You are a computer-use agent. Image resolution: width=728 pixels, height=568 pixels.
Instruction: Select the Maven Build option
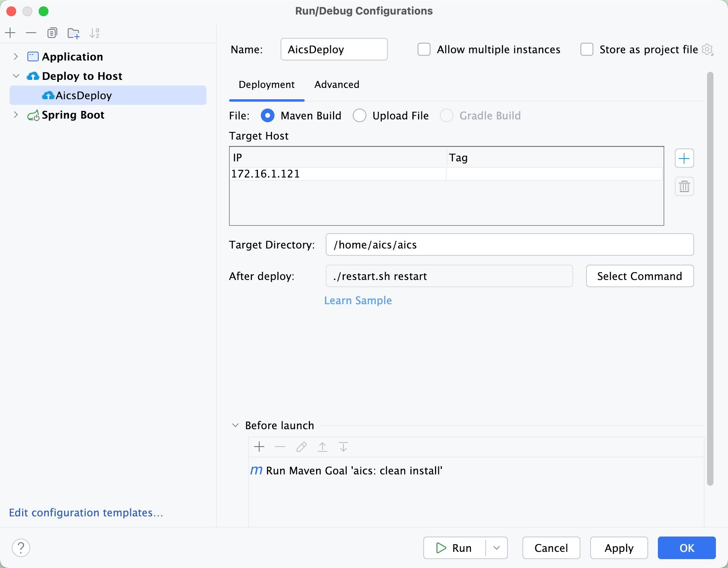(268, 116)
